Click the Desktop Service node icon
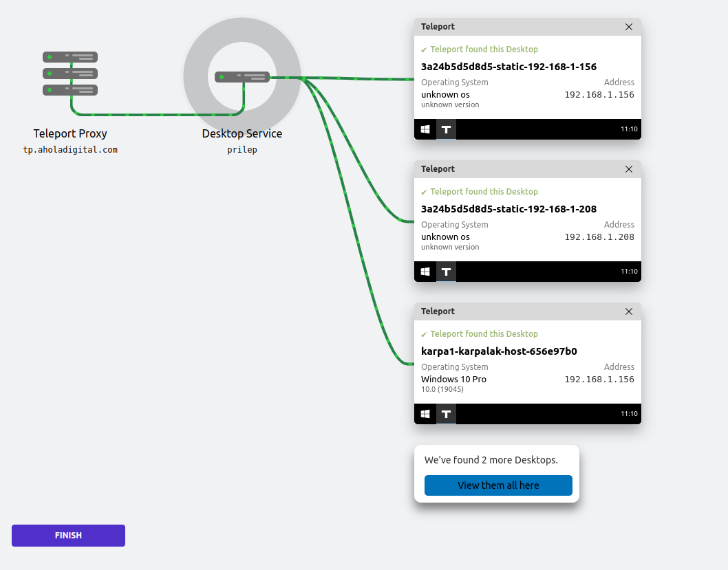728x570 pixels. [242, 77]
